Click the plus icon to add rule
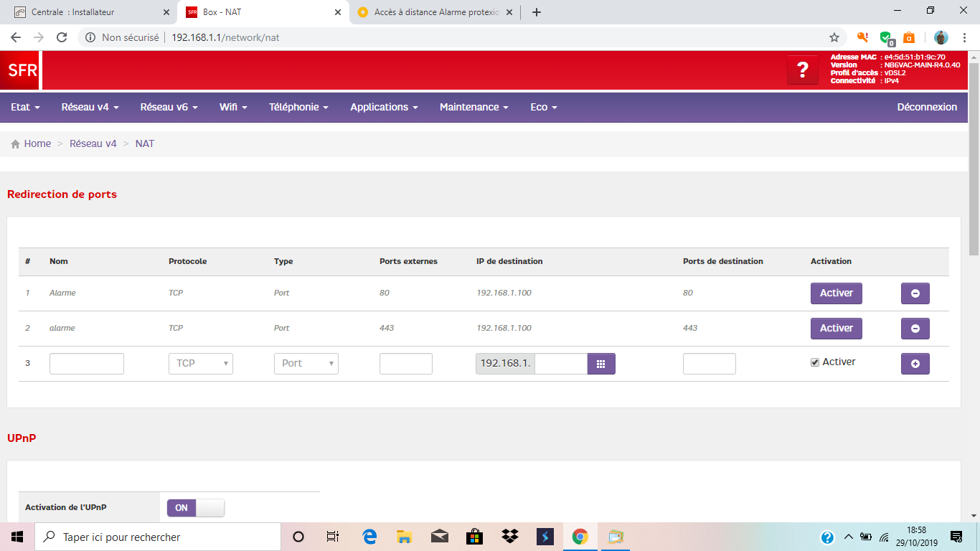The width and height of the screenshot is (980, 551). [x=915, y=364]
